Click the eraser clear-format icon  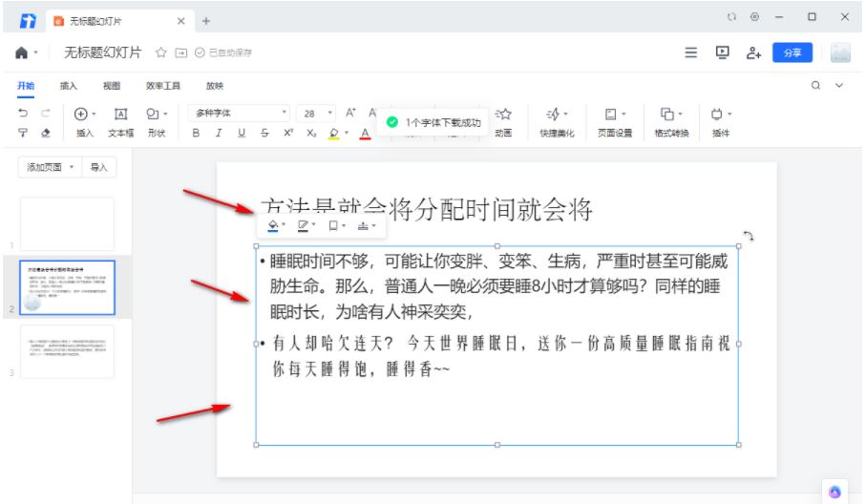[46, 133]
